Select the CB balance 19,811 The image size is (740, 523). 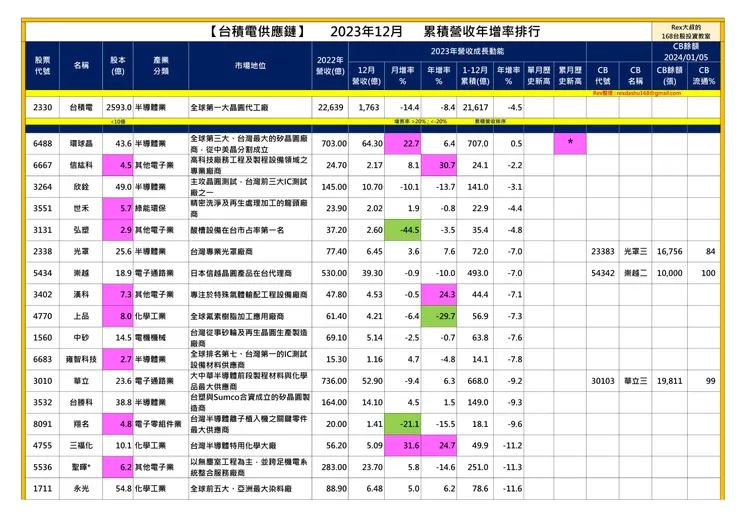pyautogui.click(x=669, y=381)
